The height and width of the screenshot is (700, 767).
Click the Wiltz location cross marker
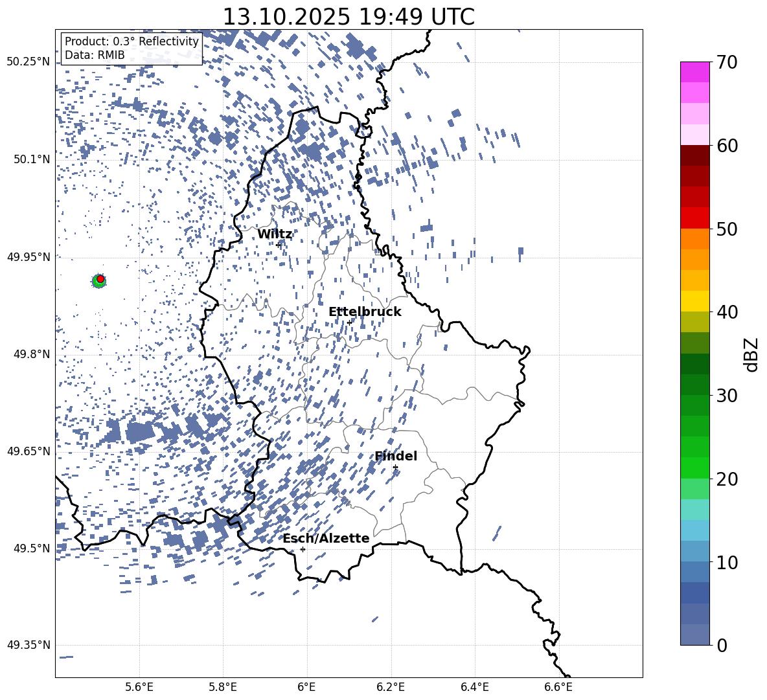(x=278, y=245)
